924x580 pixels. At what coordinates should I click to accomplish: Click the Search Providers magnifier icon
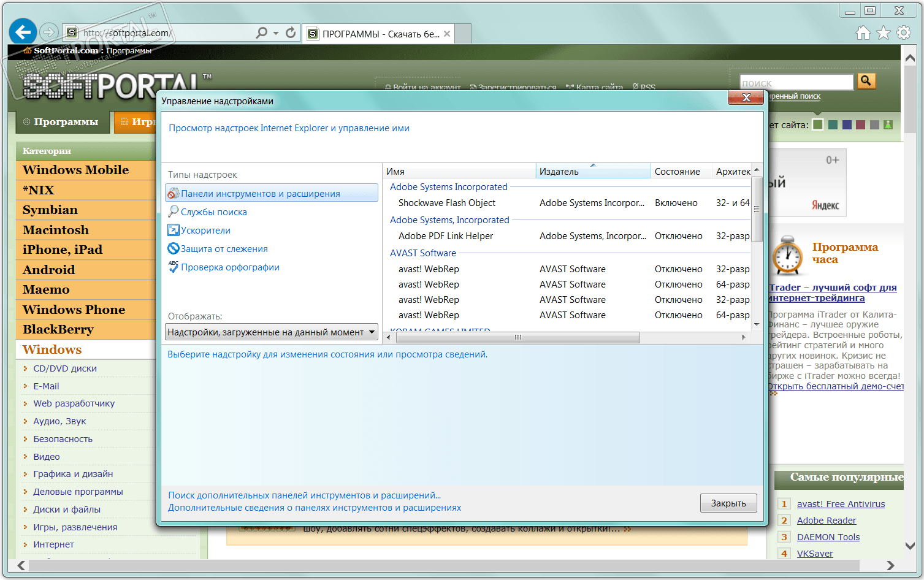coord(174,212)
